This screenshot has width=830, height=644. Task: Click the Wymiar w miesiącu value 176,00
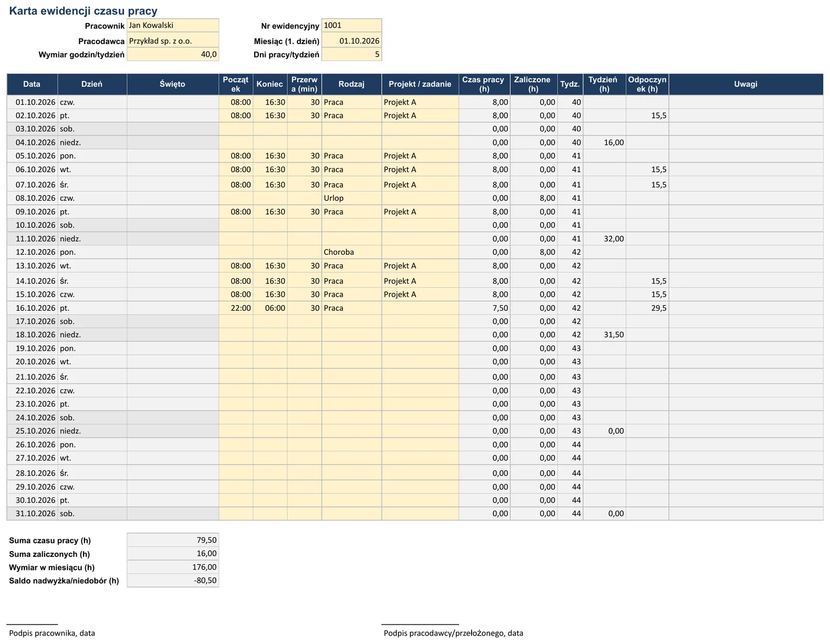tap(173, 567)
